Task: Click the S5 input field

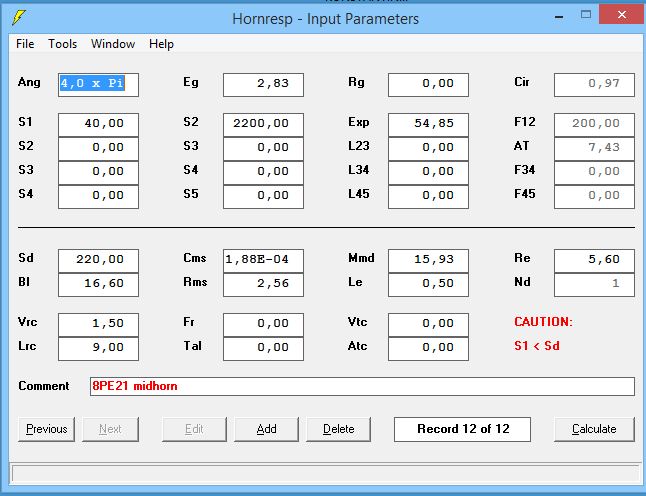Action: click(x=263, y=197)
